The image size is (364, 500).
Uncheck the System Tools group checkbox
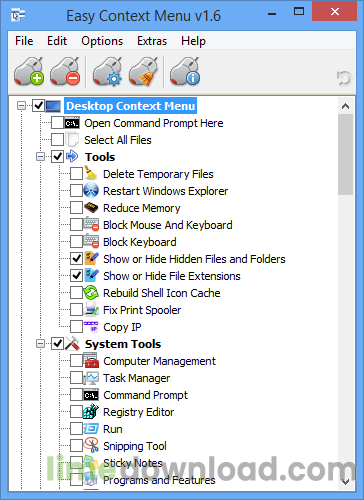[x=57, y=344]
